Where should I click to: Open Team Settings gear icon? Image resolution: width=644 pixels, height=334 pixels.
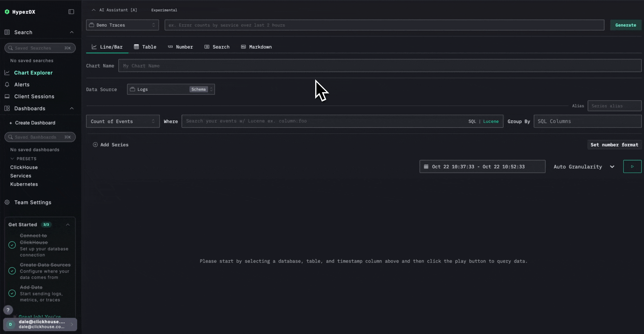click(x=7, y=202)
